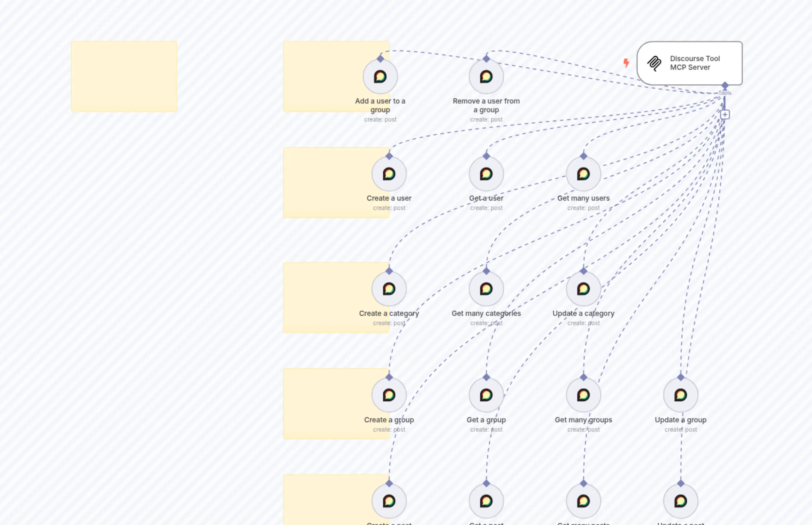Open the Get many posts node
This screenshot has height=525, width=812.
(x=583, y=501)
